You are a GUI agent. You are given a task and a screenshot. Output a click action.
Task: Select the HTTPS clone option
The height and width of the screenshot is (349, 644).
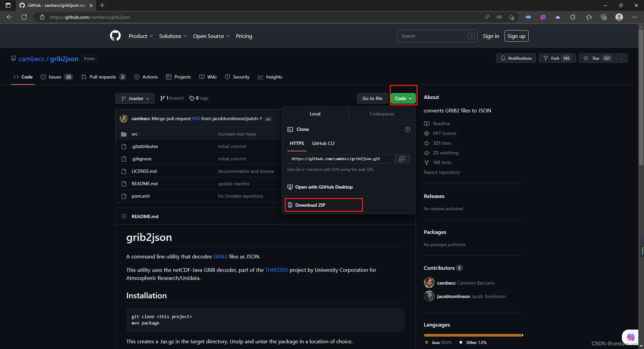297,143
